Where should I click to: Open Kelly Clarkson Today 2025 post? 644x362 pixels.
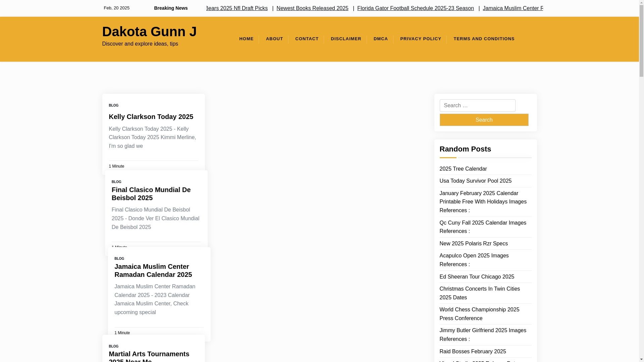[151, 117]
